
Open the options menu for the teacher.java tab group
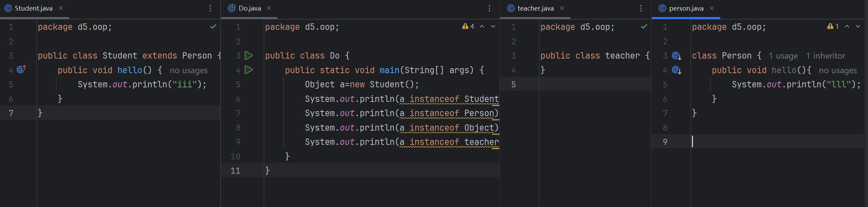(641, 8)
